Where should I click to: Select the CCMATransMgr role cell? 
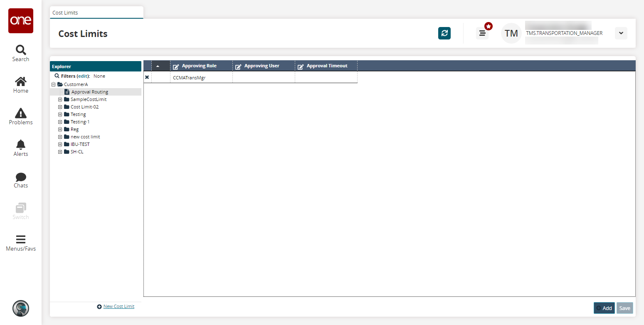(x=201, y=77)
